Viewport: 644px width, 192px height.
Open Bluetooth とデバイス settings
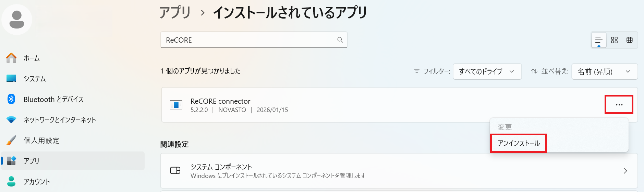[53, 99]
